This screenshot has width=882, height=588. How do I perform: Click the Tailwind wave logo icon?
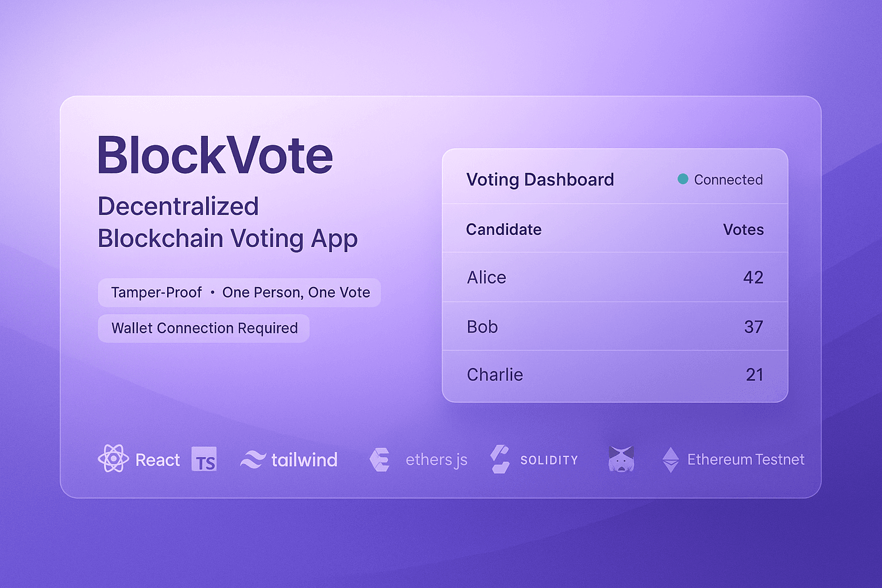click(253, 459)
